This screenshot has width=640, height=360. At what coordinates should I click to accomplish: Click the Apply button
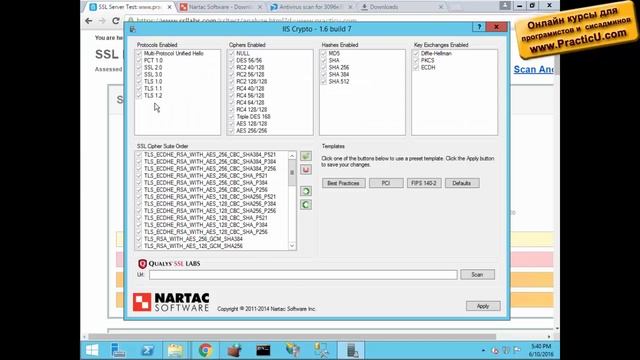pos(483,306)
